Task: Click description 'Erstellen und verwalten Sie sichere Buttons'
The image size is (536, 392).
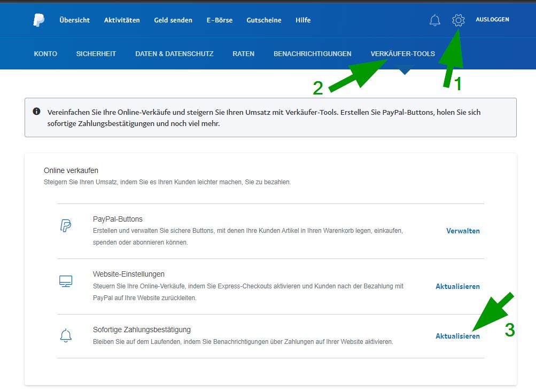Action: 154,231
